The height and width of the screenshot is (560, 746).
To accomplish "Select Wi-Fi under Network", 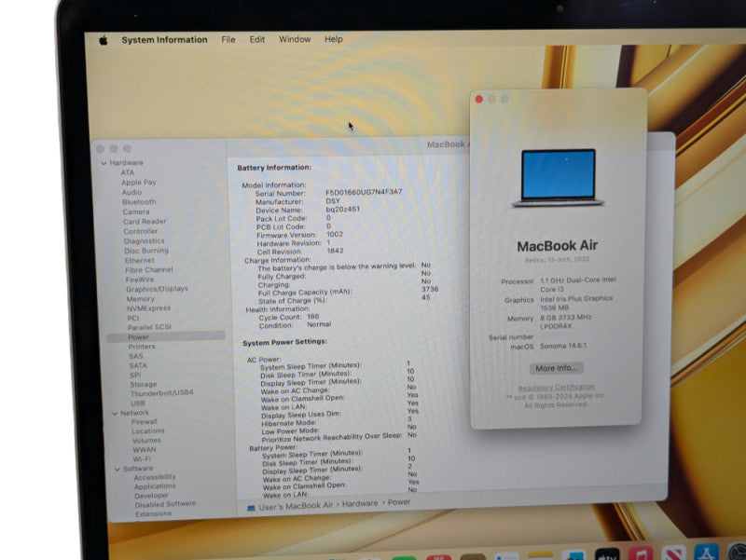I will coord(143,459).
